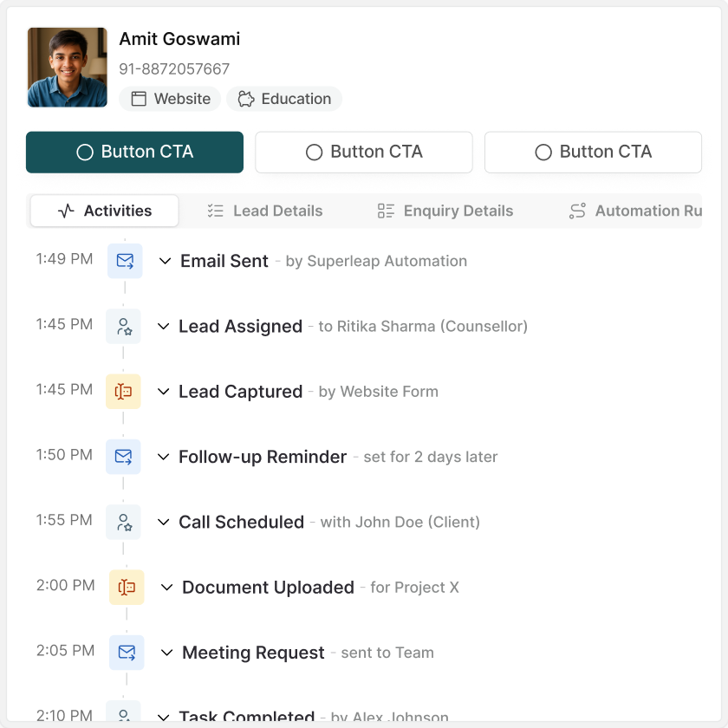Expand the Call Scheduled activity
The width and height of the screenshot is (728, 728).
pyautogui.click(x=164, y=522)
